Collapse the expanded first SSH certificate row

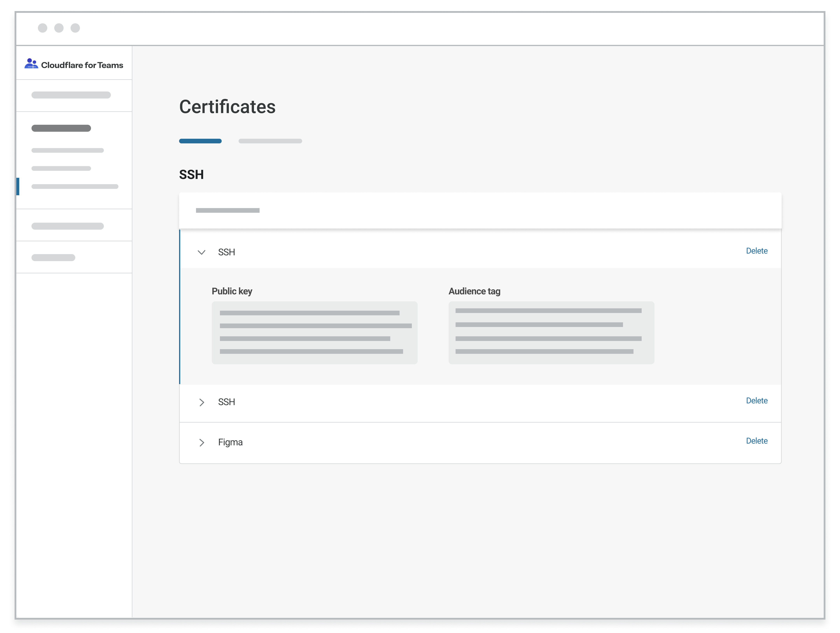coord(201,252)
